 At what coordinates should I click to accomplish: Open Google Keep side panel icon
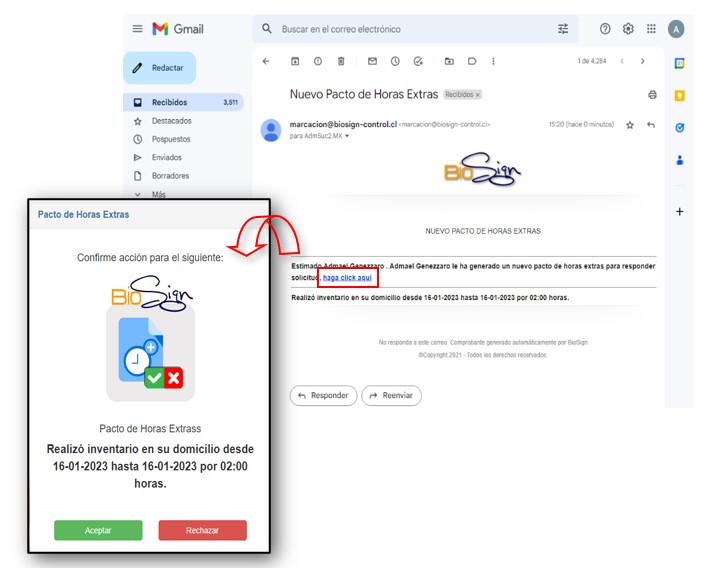(x=679, y=95)
